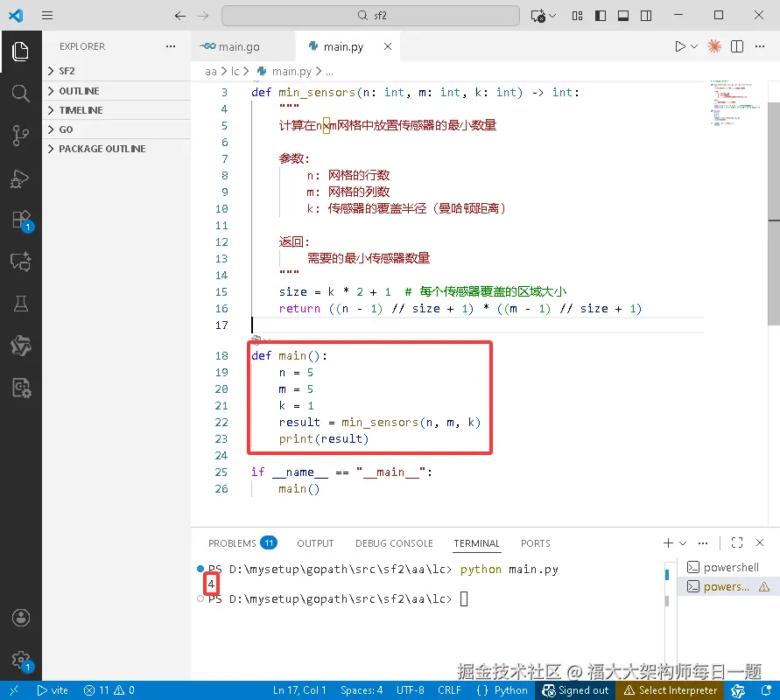This screenshot has height=700, width=780.
Task: Toggle the bottom panel visibility
Action: (623, 16)
